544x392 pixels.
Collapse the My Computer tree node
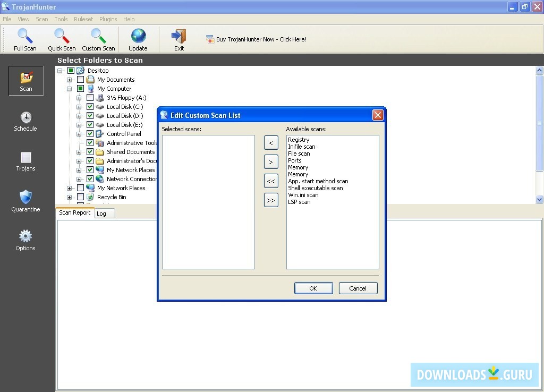click(x=70, y=89)
